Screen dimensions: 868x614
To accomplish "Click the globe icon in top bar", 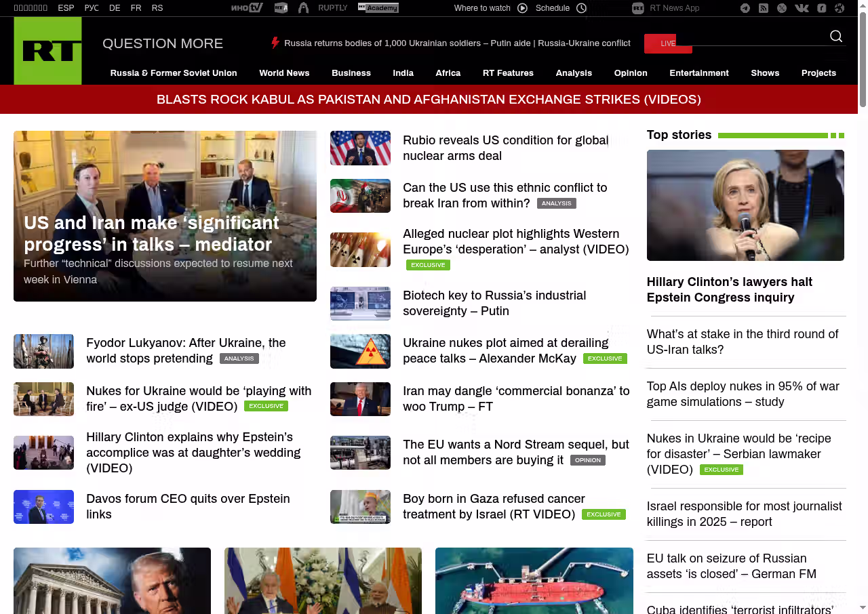I will [840, 8].
